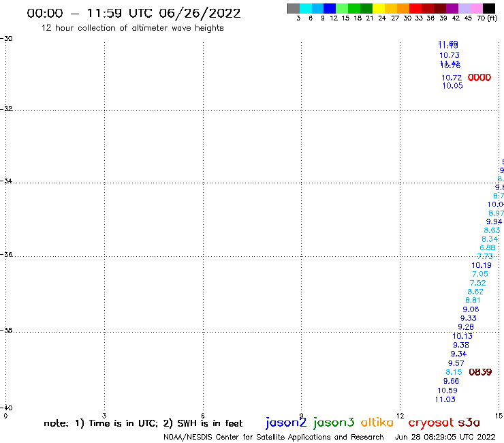Image resolution: width=504 pixels, height=443 pixels.
Task: Click the light blue 8.15 value
Action: (x=454, y=372)
